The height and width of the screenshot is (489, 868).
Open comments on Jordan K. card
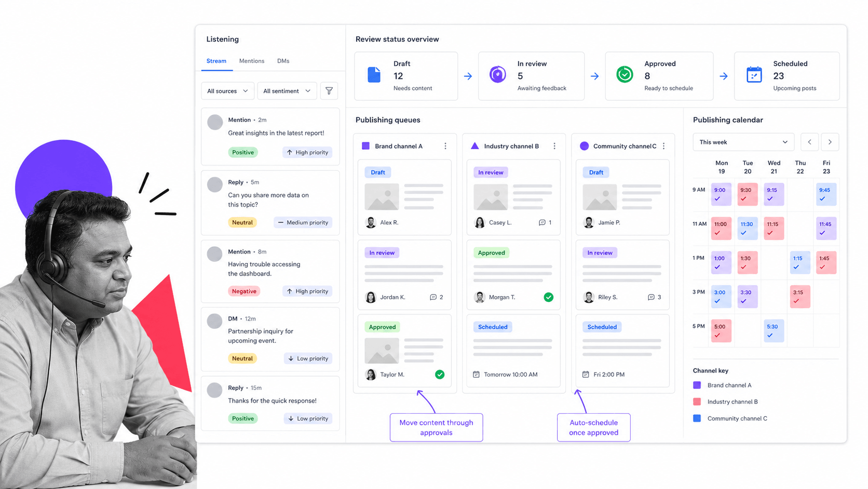coord(437,297)
